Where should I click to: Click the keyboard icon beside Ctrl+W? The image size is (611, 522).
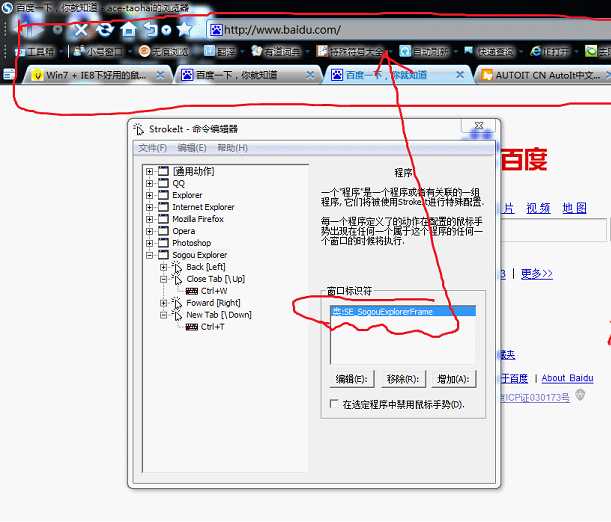click(192, 291)
